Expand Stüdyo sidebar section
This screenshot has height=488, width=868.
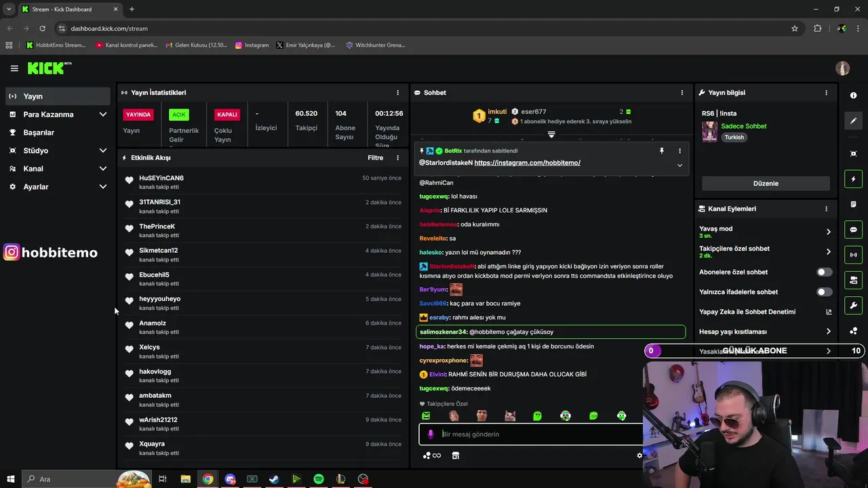tap(103, 150)
